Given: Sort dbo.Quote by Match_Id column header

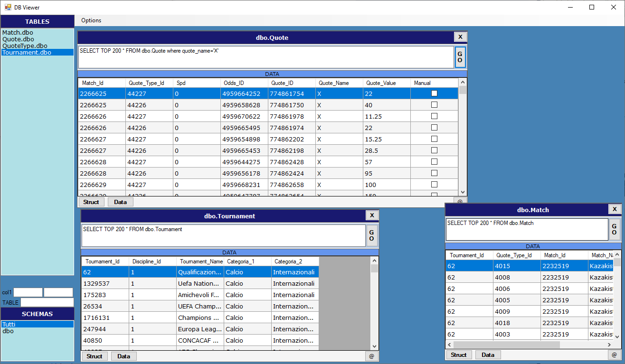Looking at the screenshot, I should tap(102, 83).
